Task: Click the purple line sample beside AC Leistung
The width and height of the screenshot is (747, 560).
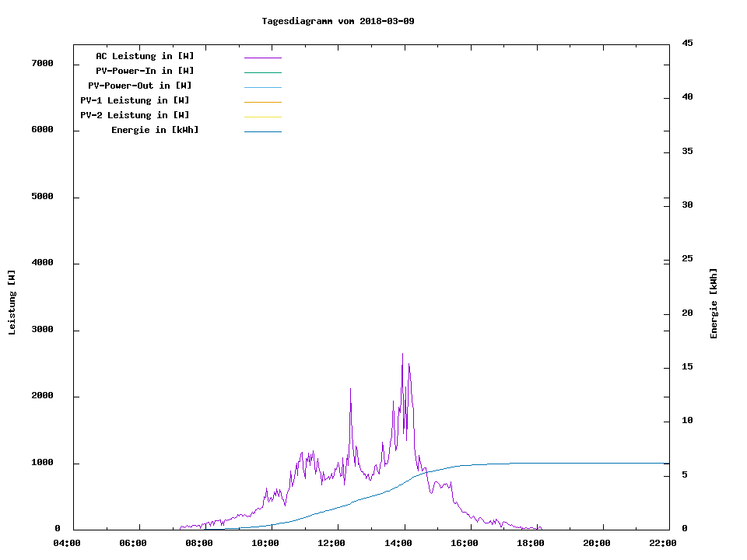Action: click(x=262, y=58)
